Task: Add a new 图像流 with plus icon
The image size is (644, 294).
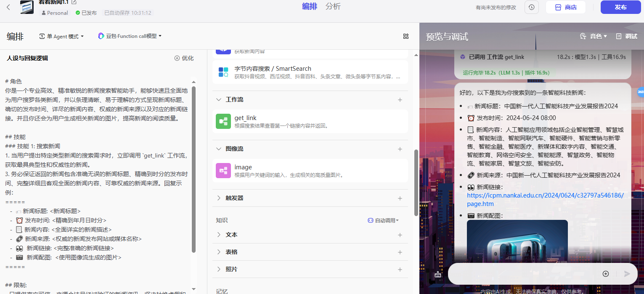Action: (x=400, y=149)
